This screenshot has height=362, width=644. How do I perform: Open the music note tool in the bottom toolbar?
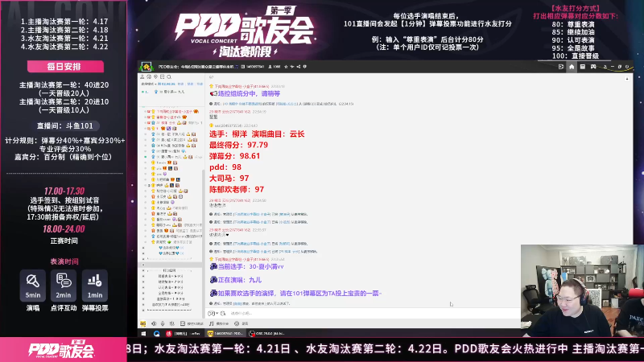[212, 324]
